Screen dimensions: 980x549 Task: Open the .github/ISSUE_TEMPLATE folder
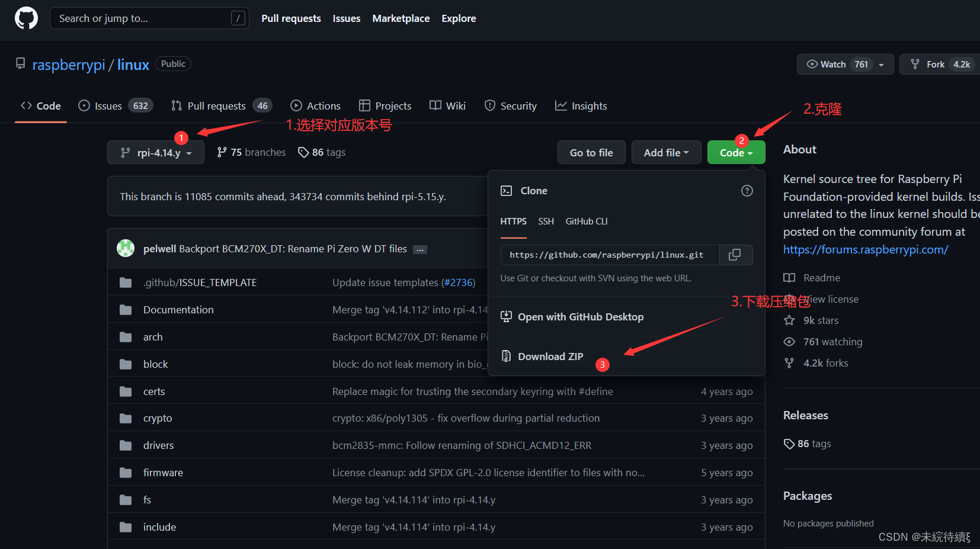(x=200, y=282)
